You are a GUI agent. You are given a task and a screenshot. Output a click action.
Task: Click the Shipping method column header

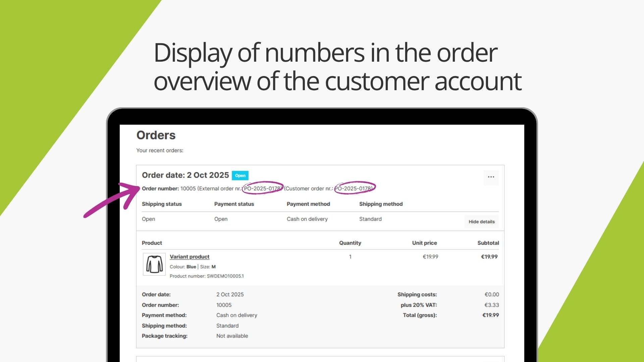[381, 204]
